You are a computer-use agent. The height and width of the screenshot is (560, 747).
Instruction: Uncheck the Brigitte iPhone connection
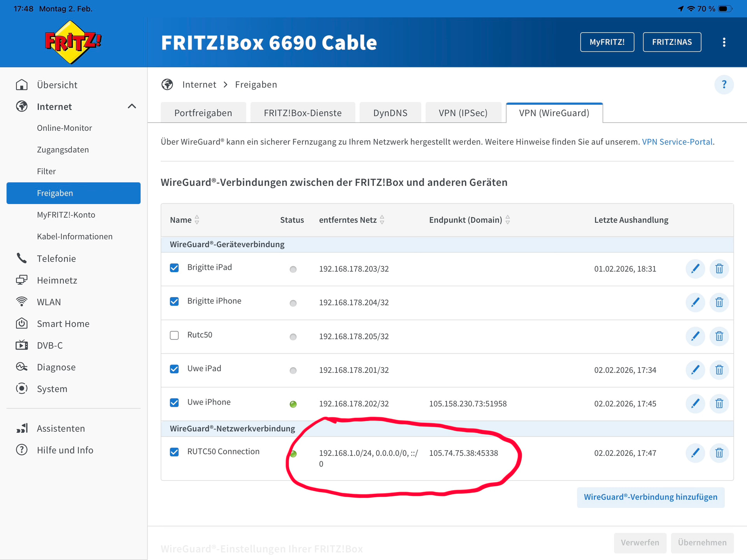(174, 301)
